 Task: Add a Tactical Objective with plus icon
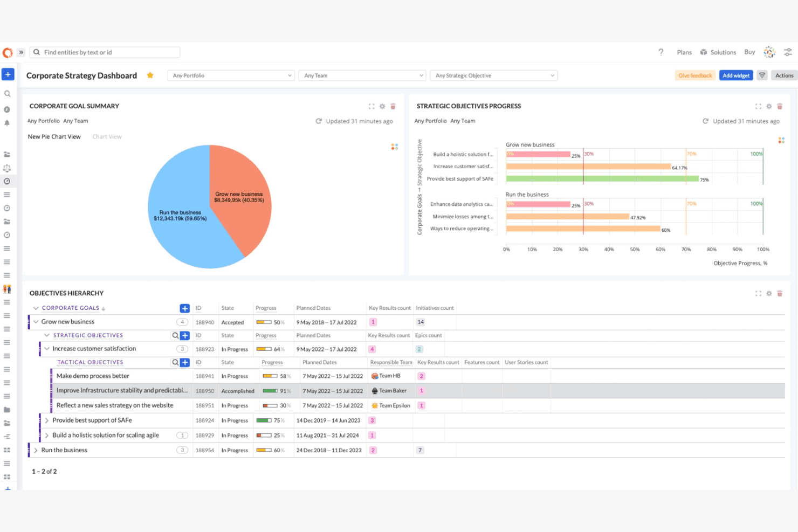pyautogui.click(x=184, y=362)
